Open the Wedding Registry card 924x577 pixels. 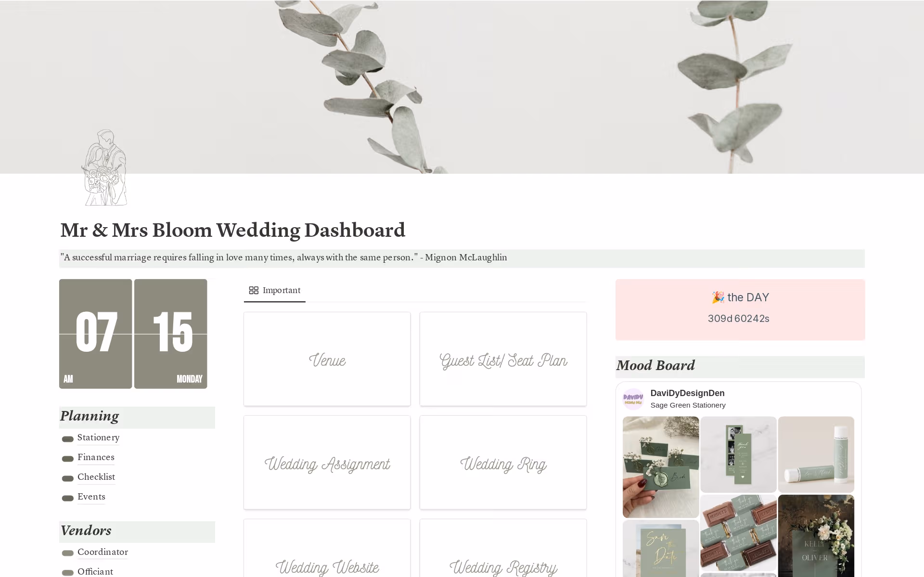(x=503, y=548)
